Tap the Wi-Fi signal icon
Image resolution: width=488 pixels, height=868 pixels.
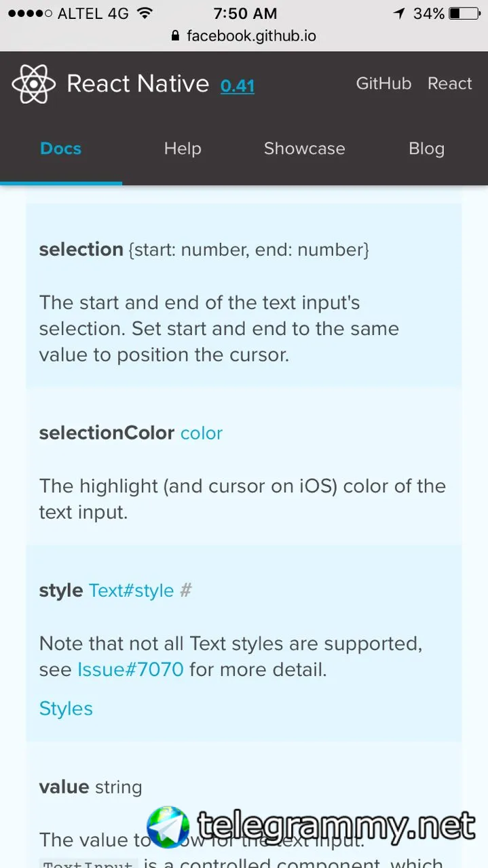coord(144,14)
